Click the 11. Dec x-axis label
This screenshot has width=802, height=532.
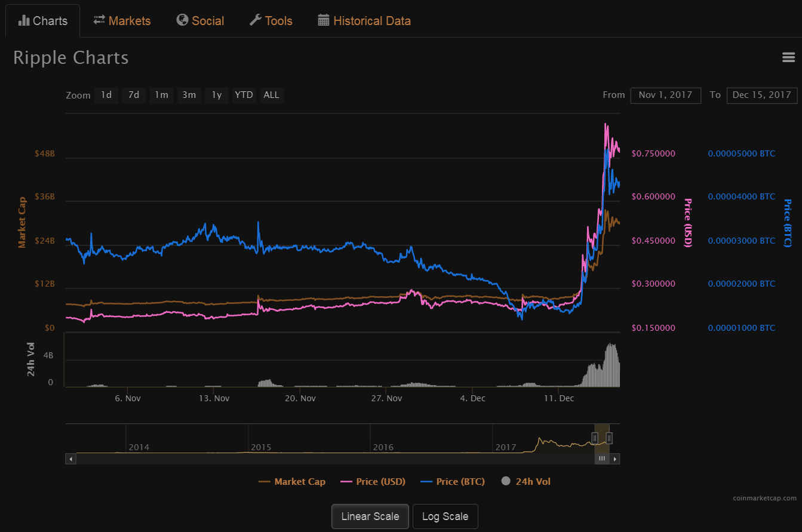[559, 398]
